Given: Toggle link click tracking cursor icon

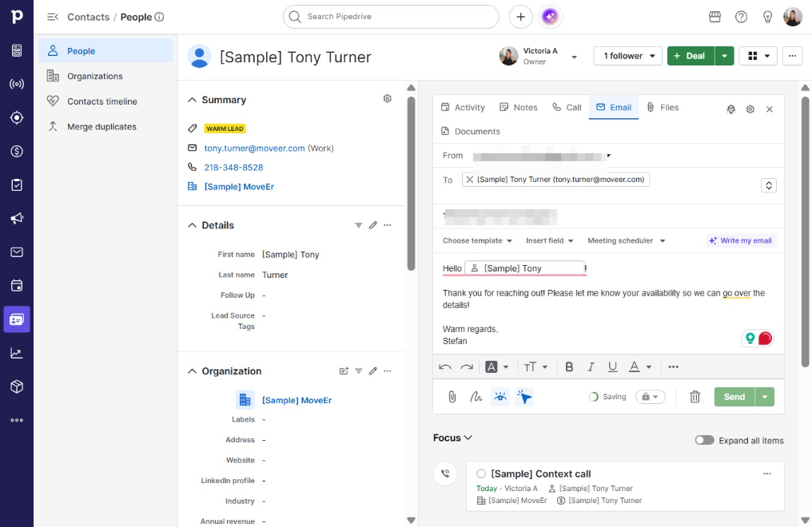Looking at the screenshot, I should pyautogui.click(x=524, y=397).
